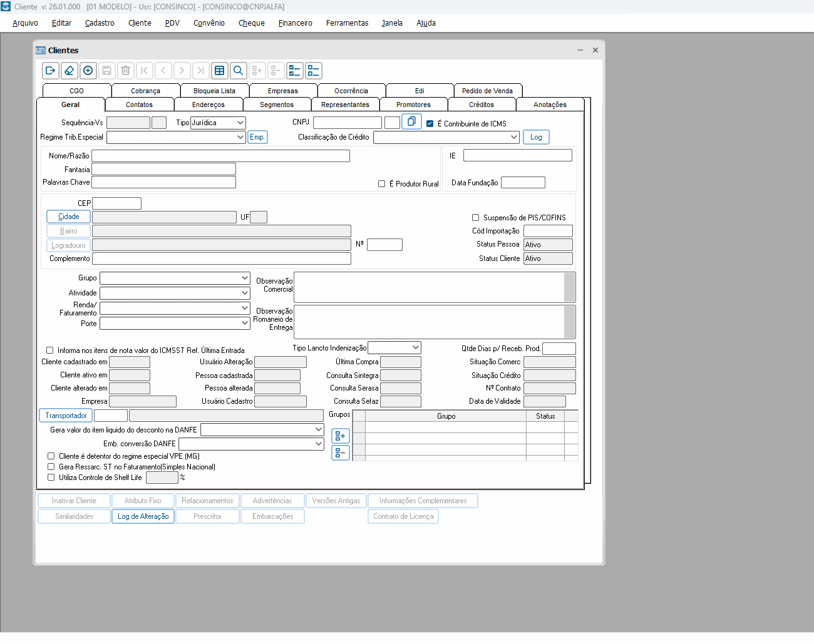
Task: Enable the É Produtor Rural checkbox
Action: point(382,184)
